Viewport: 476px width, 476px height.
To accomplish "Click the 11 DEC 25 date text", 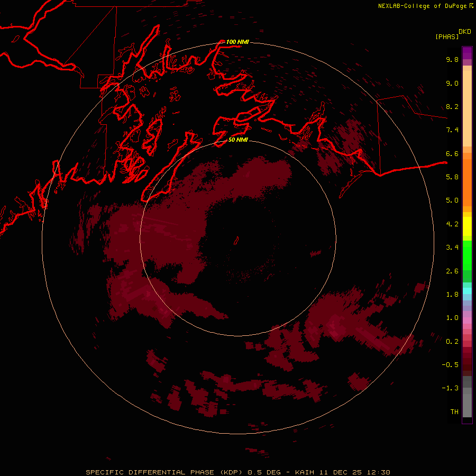I will coord(341,472).
